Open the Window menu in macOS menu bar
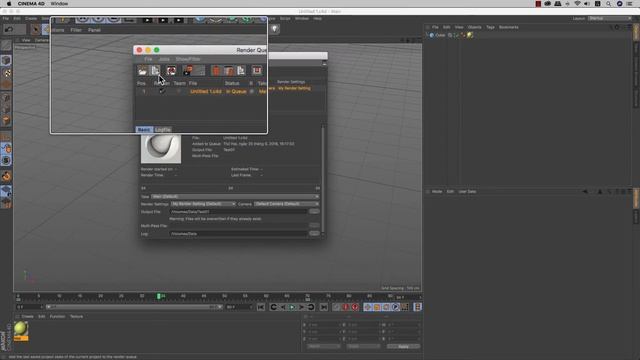The height and width of the screenshot is (360, 640). pyautogui.click(x=59, y=4)
